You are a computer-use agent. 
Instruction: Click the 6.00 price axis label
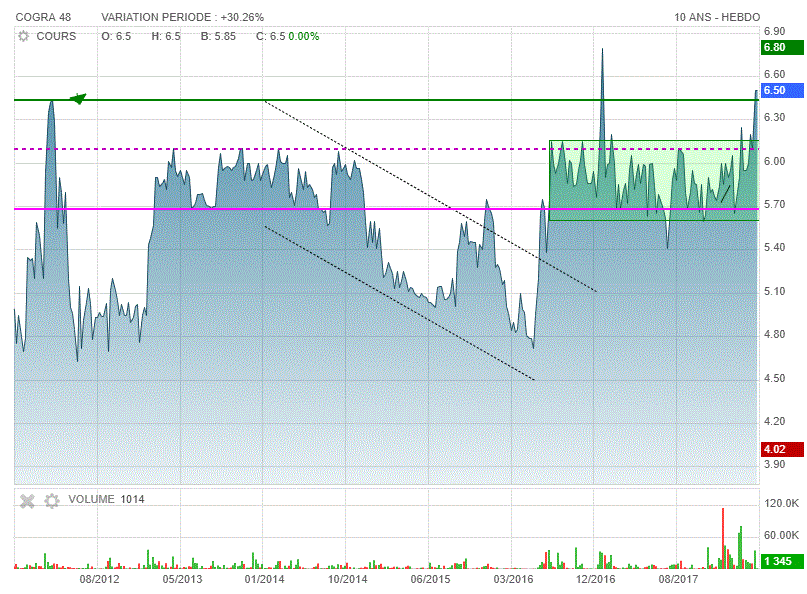pyautogui.click(x=775, y=162)
